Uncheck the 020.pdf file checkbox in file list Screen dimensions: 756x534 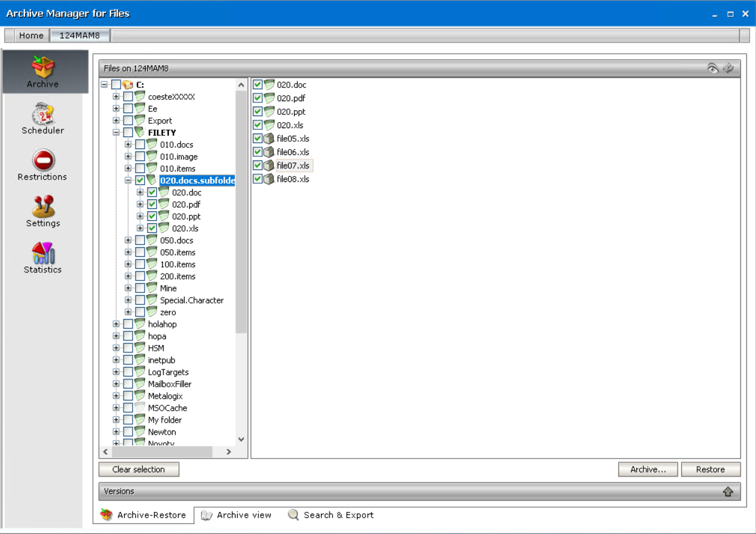[258, 98]
